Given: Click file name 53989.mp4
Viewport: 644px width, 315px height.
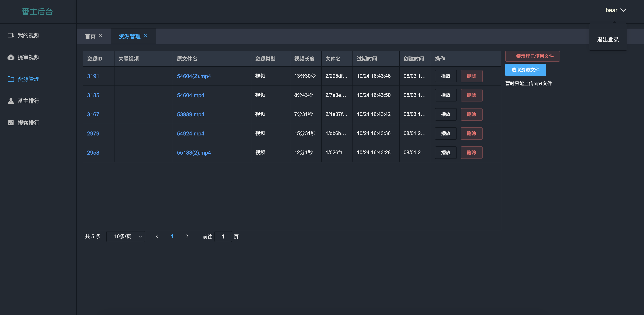Looking at the screenshot, I should (191, 114).
